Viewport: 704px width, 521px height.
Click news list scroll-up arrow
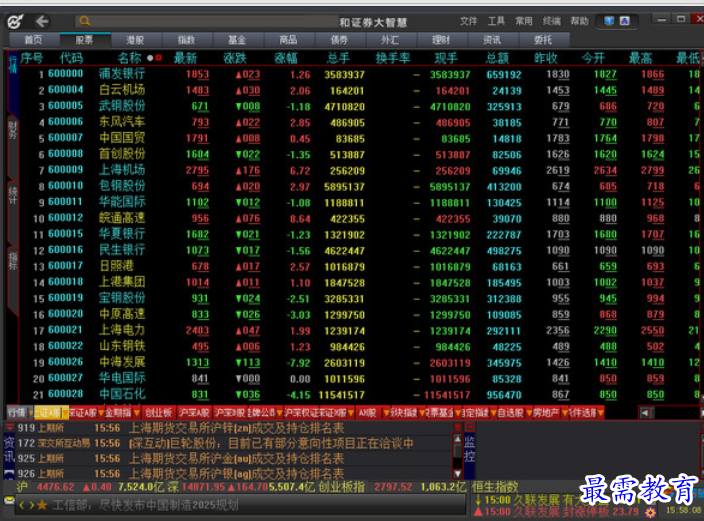pyautogui.click(x=458, y=438)
